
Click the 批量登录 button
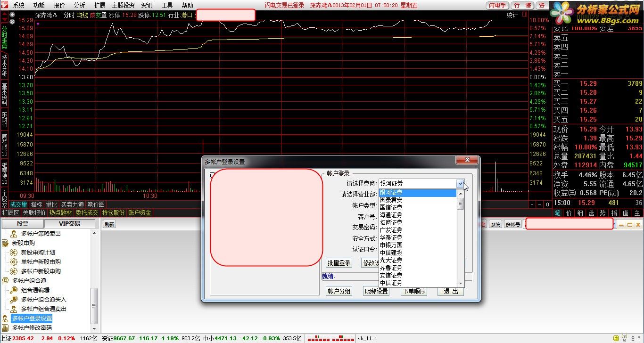[x=339, y=263]
